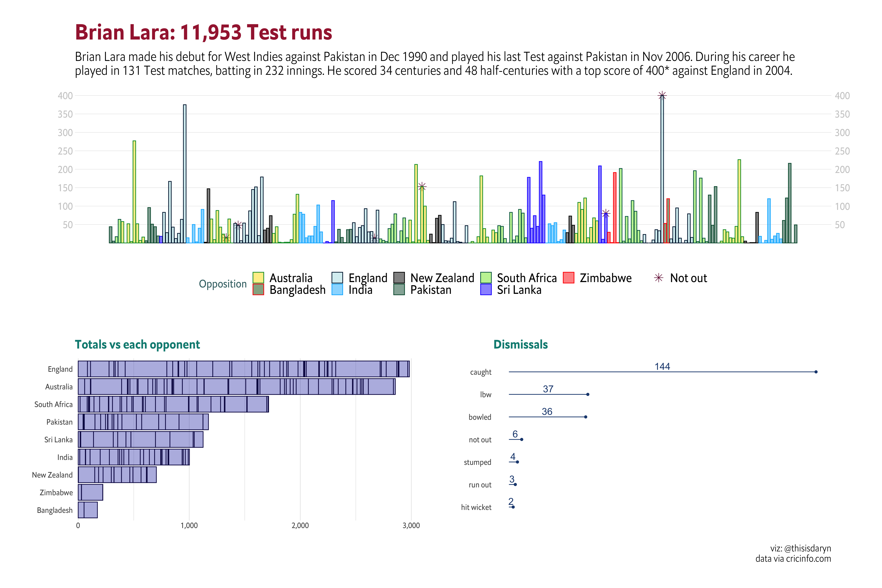Viewport: 882px width, 588px height.
Task: Click the India legend color swatch
Action: (x=337, y=289)
